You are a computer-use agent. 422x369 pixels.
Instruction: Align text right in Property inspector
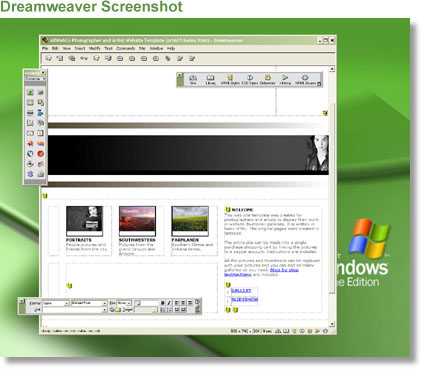coord(189,303)
